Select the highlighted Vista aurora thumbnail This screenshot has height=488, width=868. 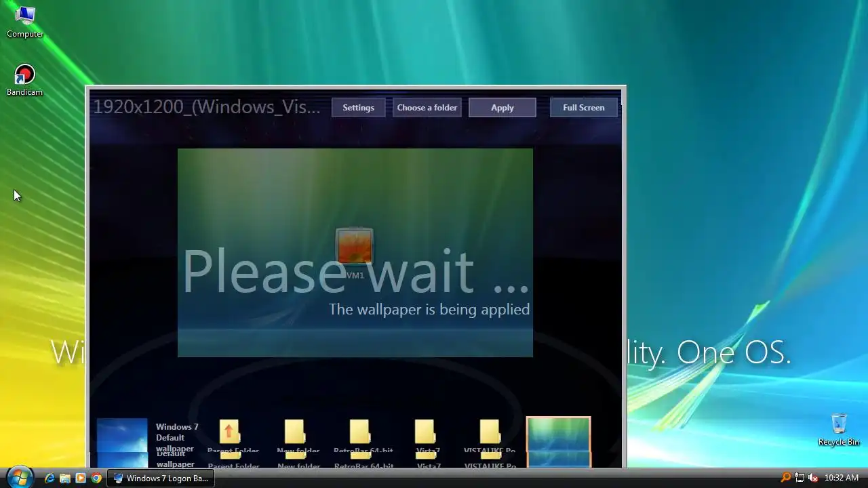559,442
